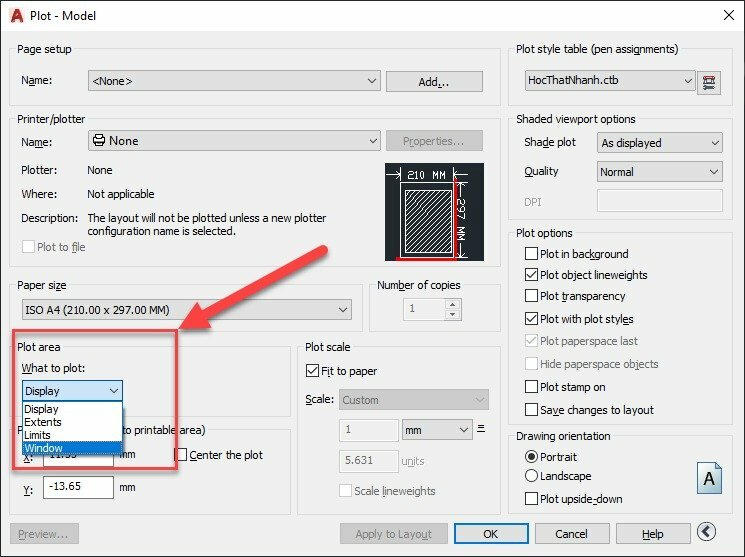Click the drawing orientation preview icon
745x557 pixels.
coord(709,479)
